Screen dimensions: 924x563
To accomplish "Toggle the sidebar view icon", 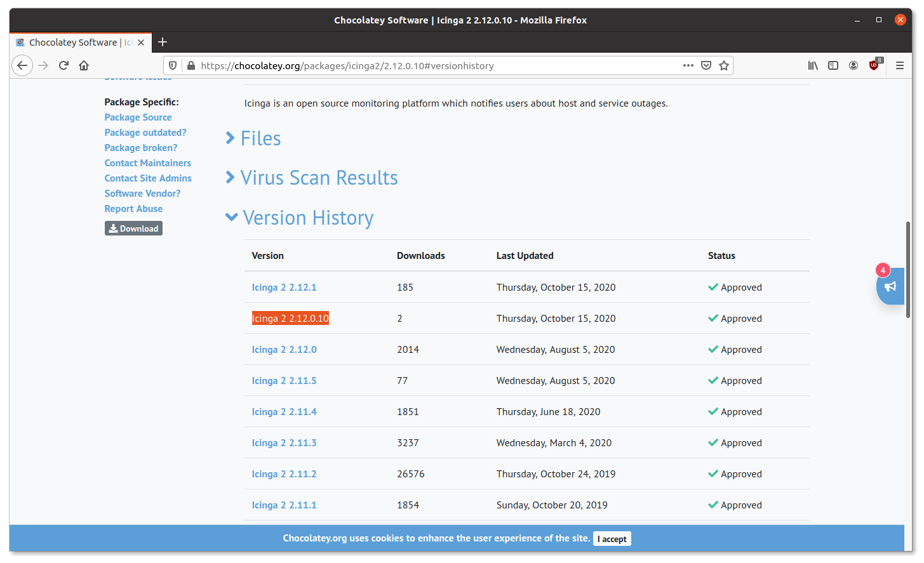I will (833, 65).
